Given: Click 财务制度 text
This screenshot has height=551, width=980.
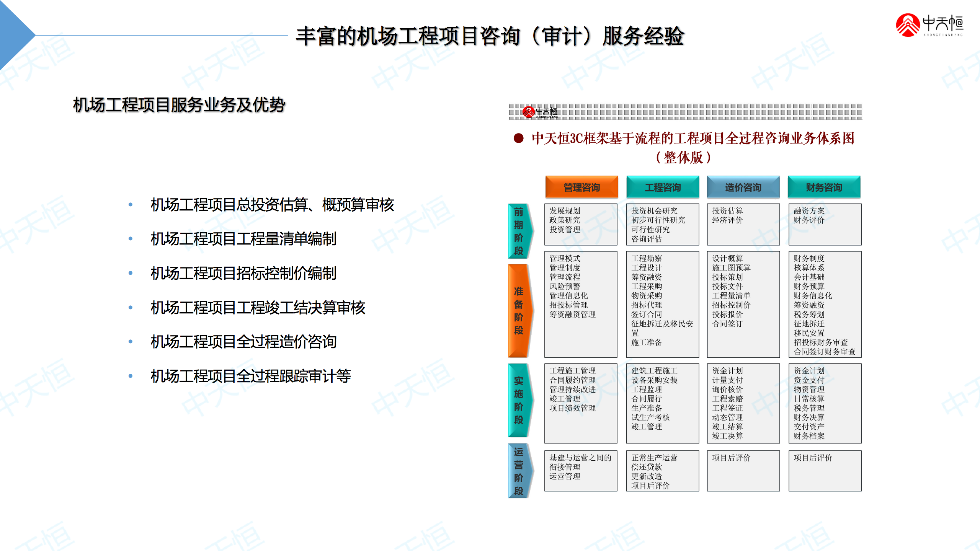Looking at the screenshot, I should click(x=809, y=258).
